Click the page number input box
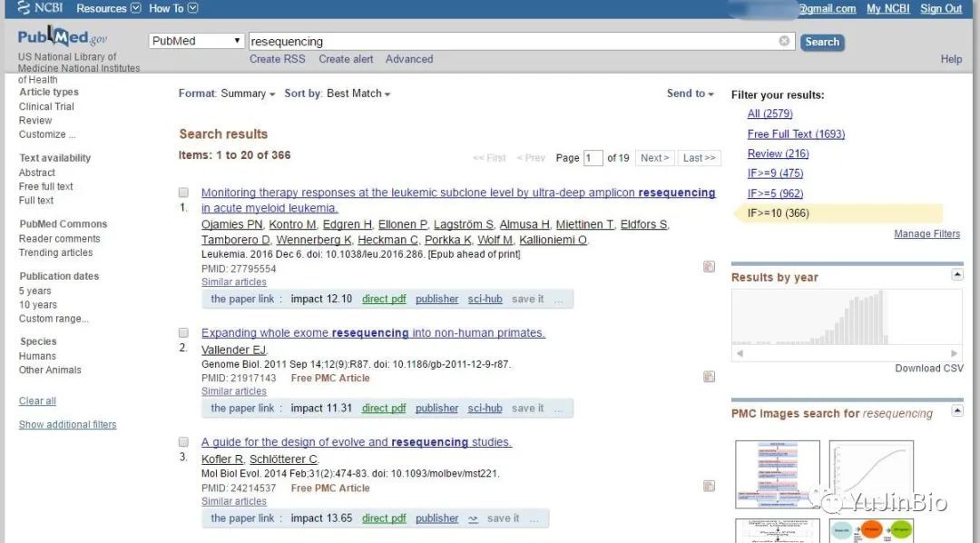Viewport: 980px width, 543px height. [x=593, y=158]
